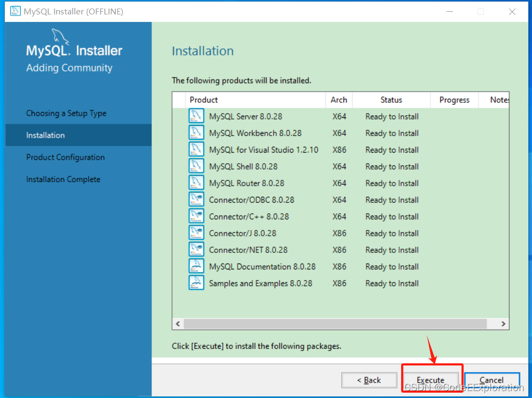Select the MySQL Server 8.0.28 row text

pos(246,116)
